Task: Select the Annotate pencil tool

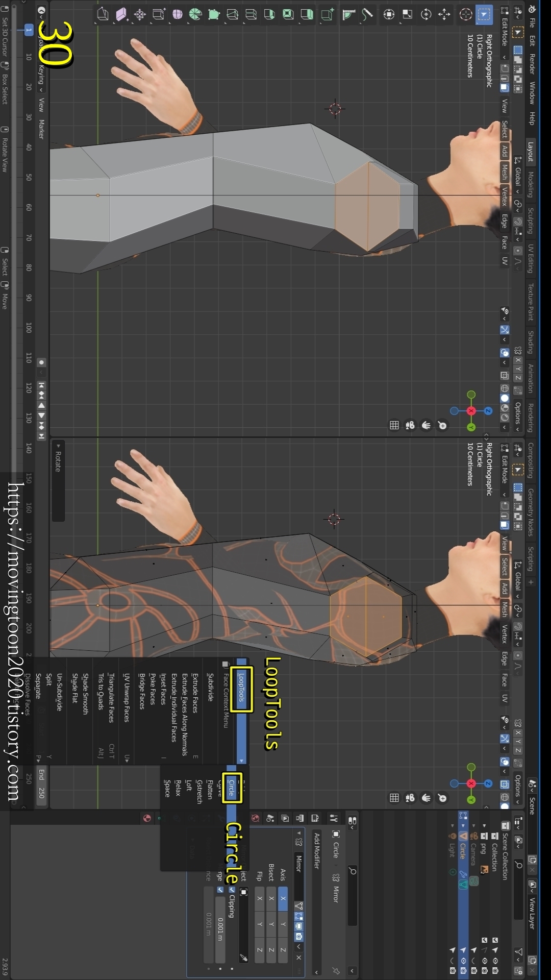Action: coord(367,14)
